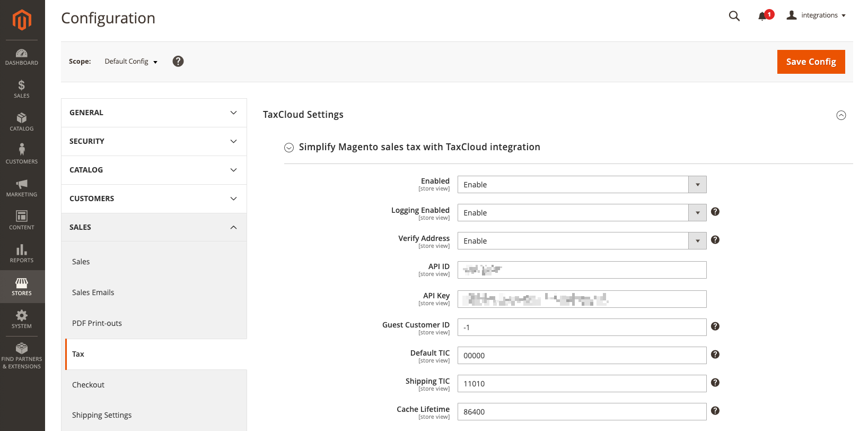Open the Dashboard sidebar icon

click(x=22, y=57)
